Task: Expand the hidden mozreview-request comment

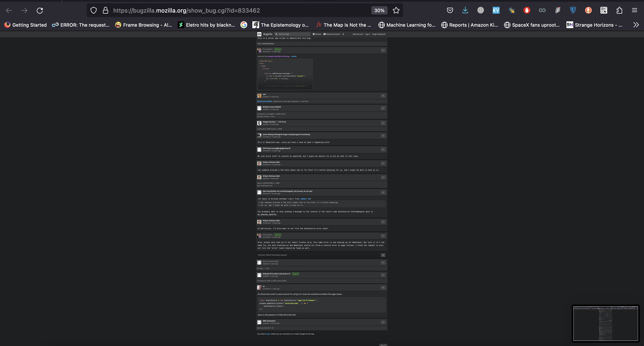Action: click(383, 255)
